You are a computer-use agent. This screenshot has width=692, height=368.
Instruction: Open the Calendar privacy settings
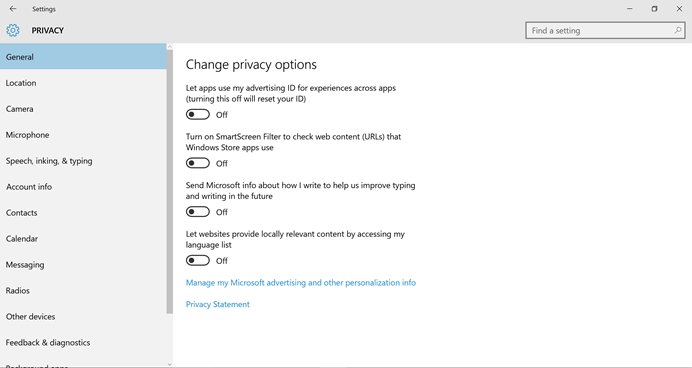[83, 239]
